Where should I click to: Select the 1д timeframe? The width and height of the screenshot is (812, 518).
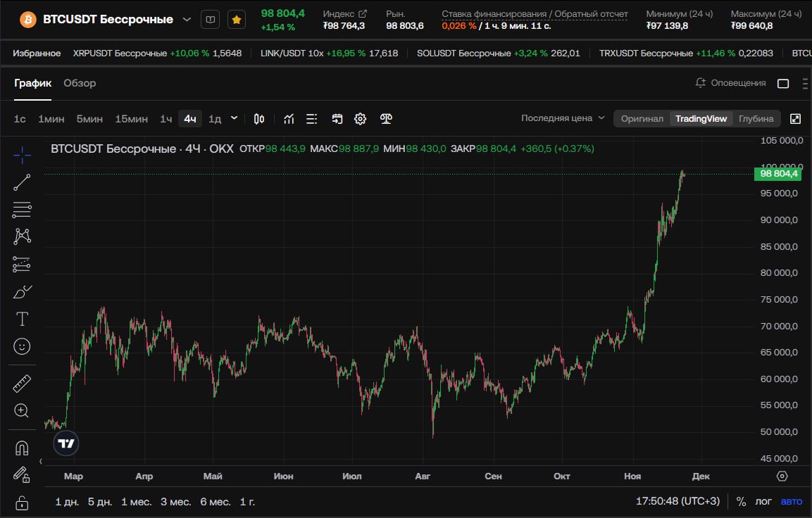coord(215,119)
